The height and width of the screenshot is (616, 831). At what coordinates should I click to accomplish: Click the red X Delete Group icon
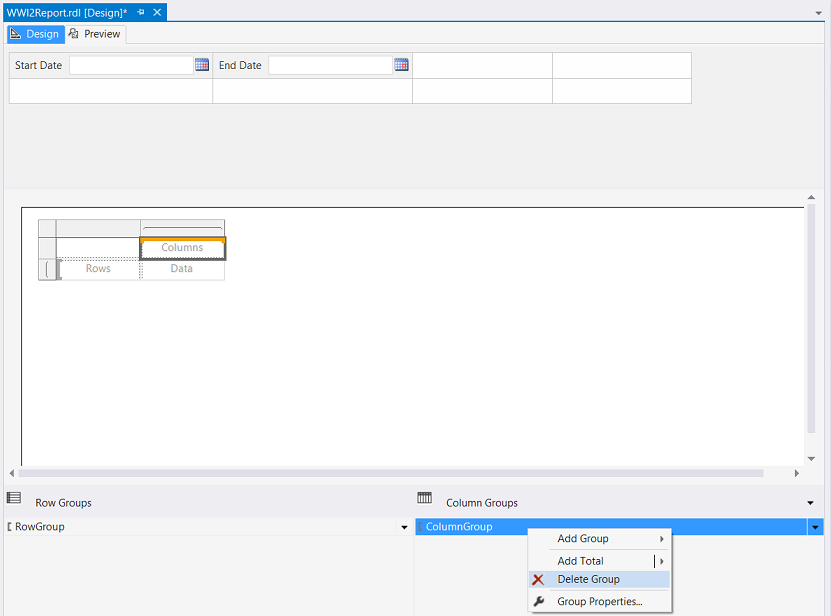click(538, 579)
